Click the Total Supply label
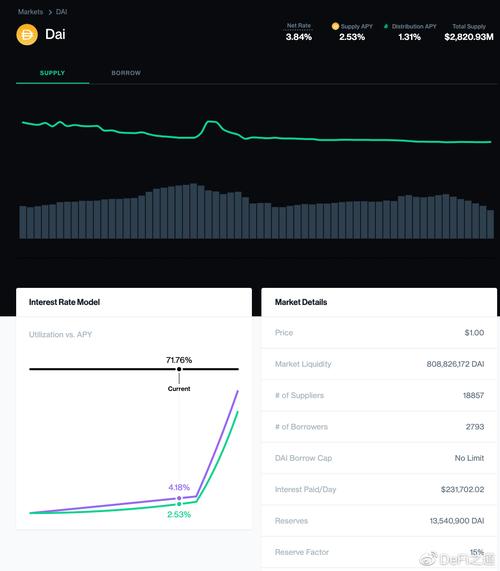Screen dimensions: 500x571 click(x=469, y=26)
